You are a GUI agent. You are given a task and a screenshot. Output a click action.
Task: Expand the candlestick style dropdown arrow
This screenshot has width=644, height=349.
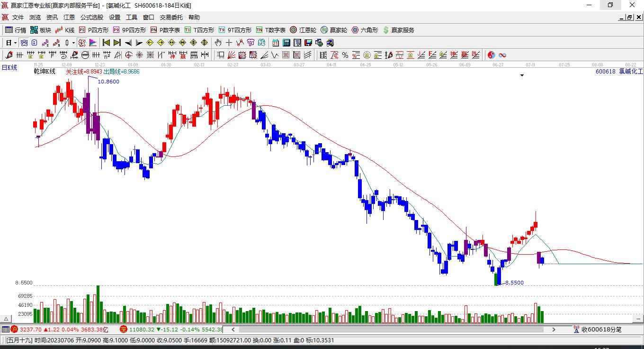73,43
